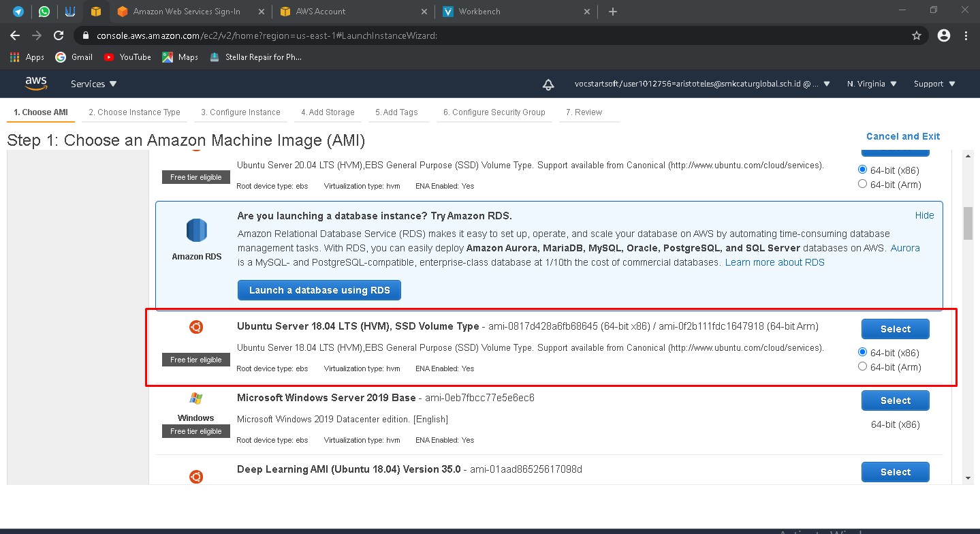Click the Amazon RDS database icon
The height and width of the screenshot is (534, 980).
[x=196, y=230]
